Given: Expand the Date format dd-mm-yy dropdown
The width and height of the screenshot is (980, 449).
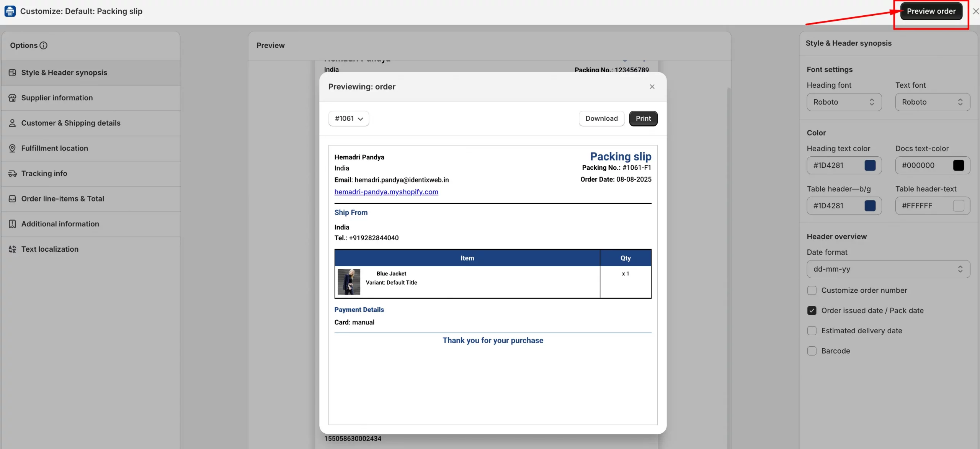Looking at the screenshot, I should (x=888, y=269).
